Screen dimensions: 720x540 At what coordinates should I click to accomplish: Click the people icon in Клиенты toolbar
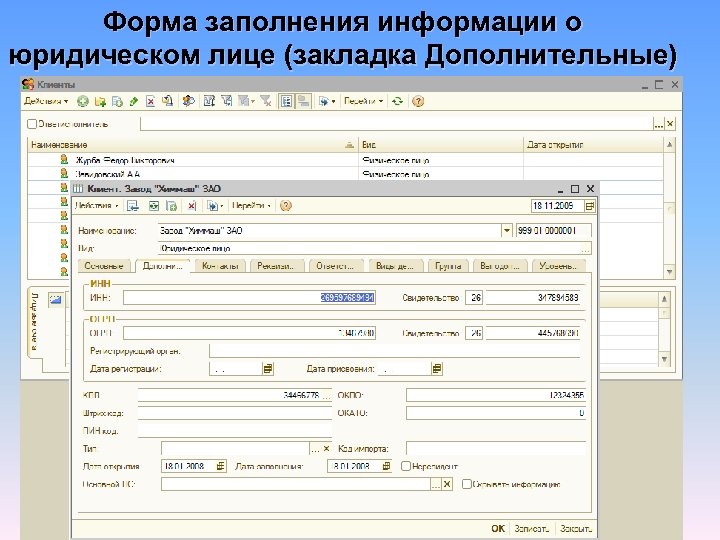(x=188, y=101)
